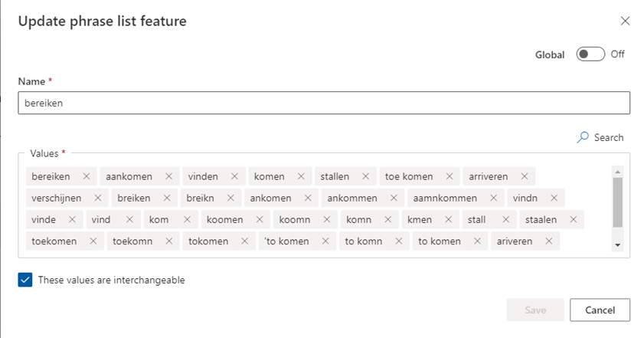Remove the 'arriveren' value chip
The image size is (644, 338).
[525, 176]
